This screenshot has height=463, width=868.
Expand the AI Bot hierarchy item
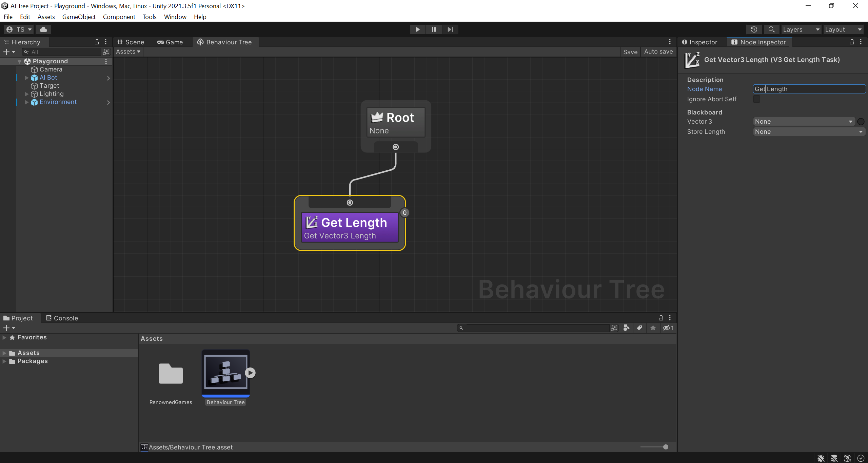click(26, 78)
